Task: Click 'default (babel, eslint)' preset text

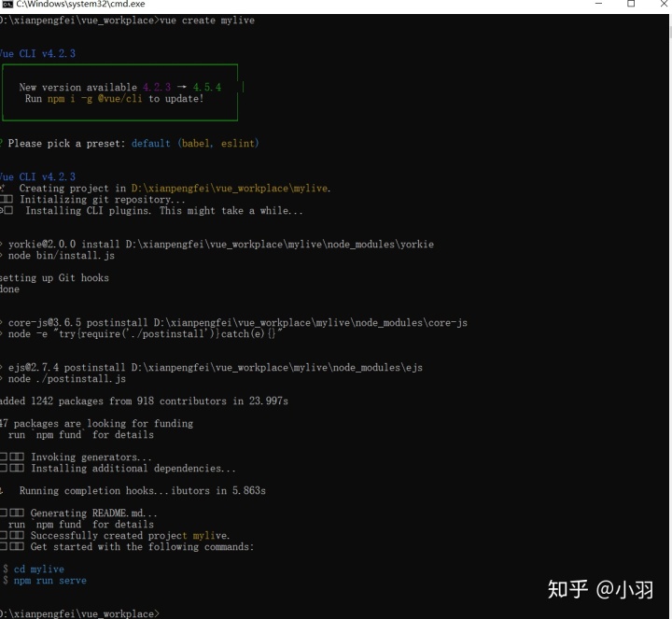Action: coord(195,143)
